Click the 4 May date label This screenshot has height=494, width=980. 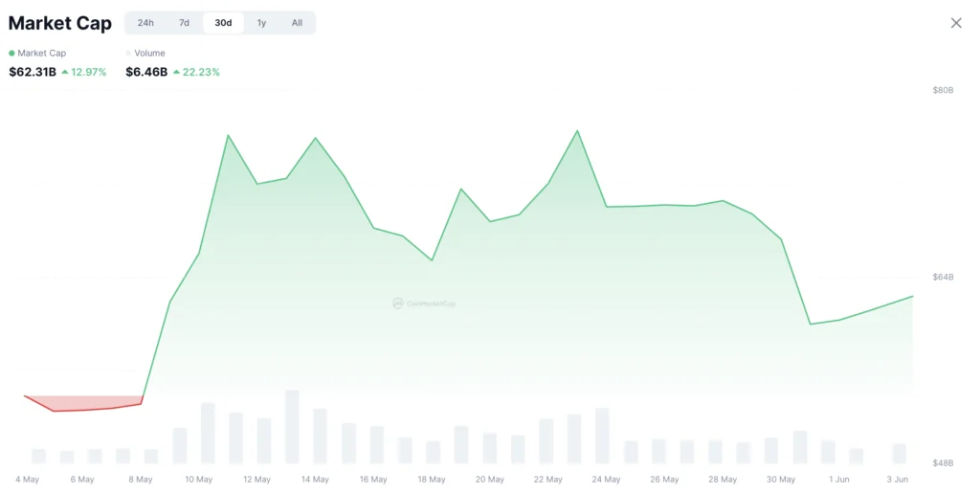pos(27,480)
